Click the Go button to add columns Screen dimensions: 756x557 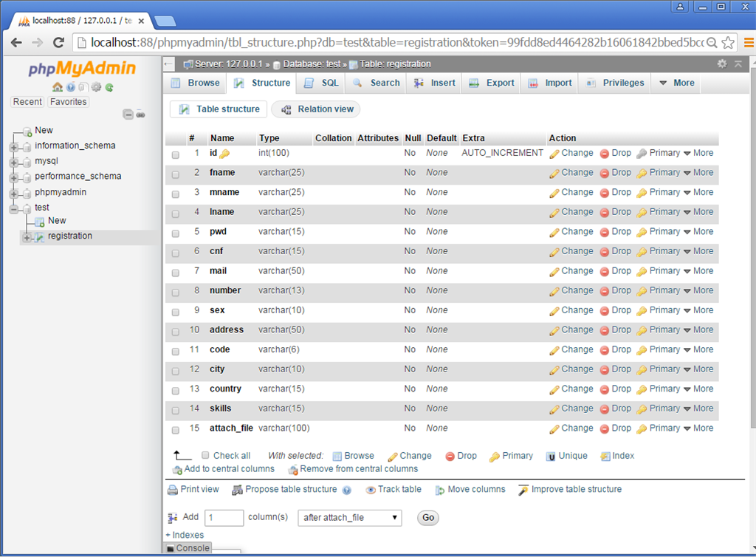click(428, 518)
